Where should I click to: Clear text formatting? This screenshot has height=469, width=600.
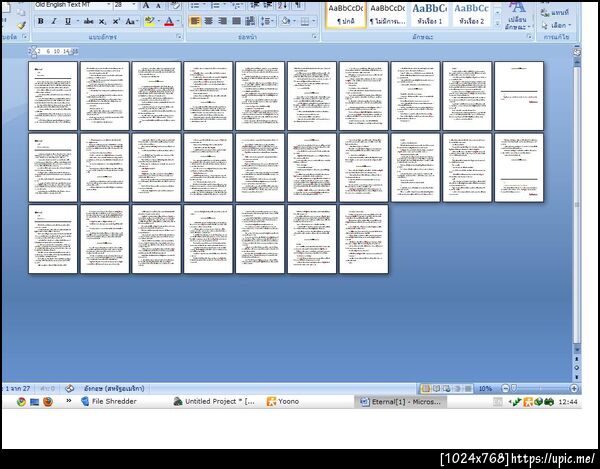point(175,5)
